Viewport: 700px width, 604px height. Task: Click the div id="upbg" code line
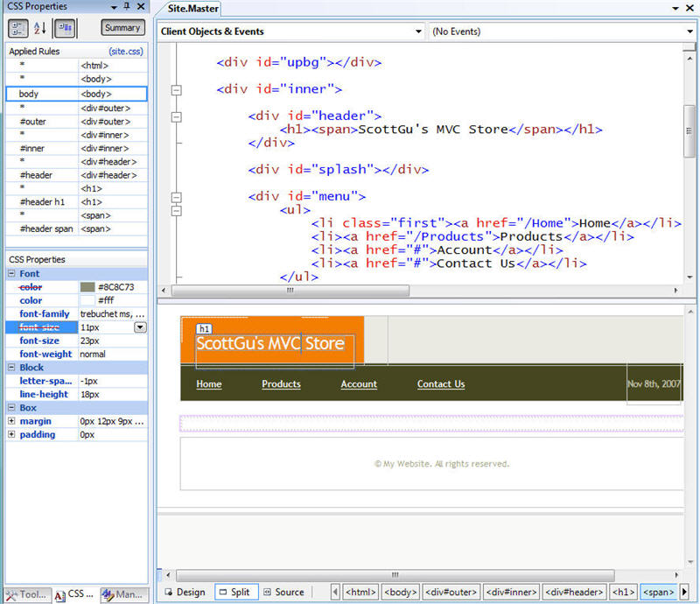299,62
